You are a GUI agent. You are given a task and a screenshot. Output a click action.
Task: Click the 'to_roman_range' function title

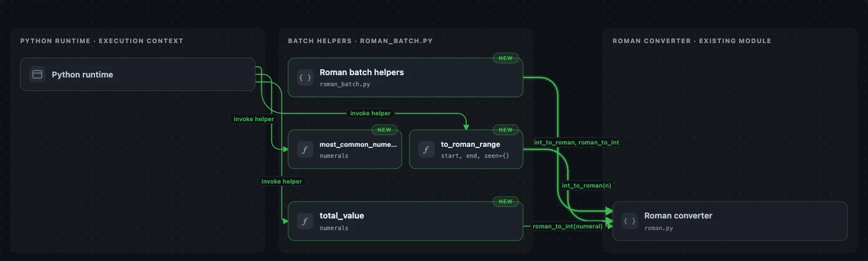[471, 144]
